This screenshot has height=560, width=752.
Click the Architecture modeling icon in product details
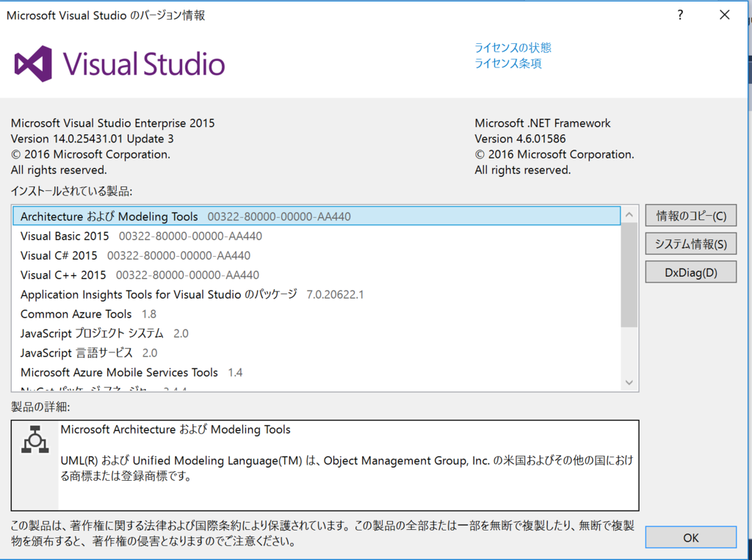[35, 439]
